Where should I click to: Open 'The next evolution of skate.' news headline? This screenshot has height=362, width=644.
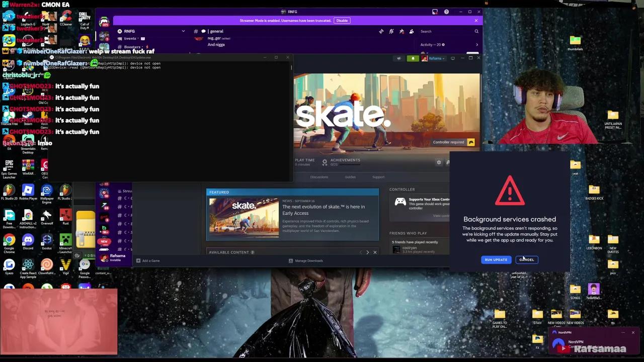point(324,210)
